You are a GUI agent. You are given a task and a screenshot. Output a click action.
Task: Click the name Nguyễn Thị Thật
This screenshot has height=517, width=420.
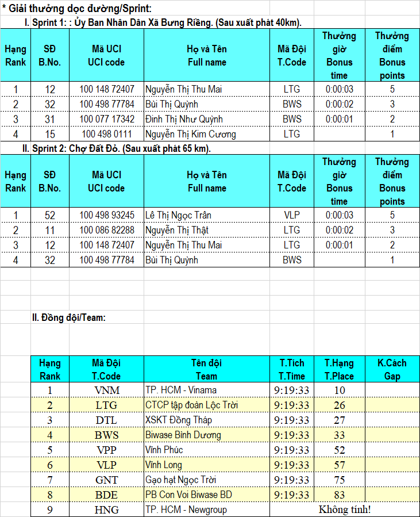click(x=176, y=230)
